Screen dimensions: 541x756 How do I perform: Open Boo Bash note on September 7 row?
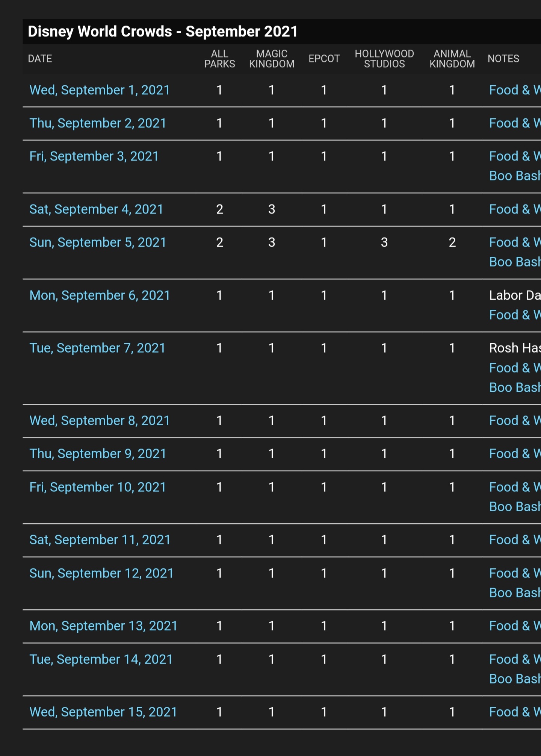pos(514,388)
